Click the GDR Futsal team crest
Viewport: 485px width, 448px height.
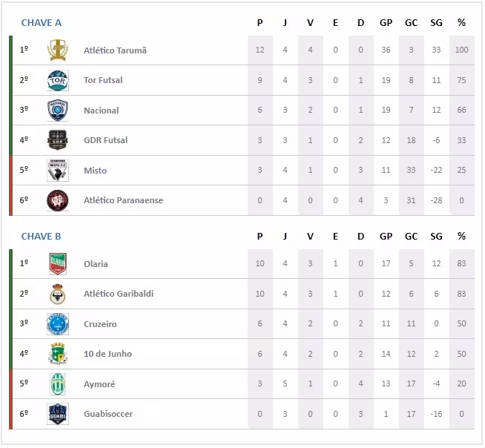pyautogui.click(x=57, y=140)
